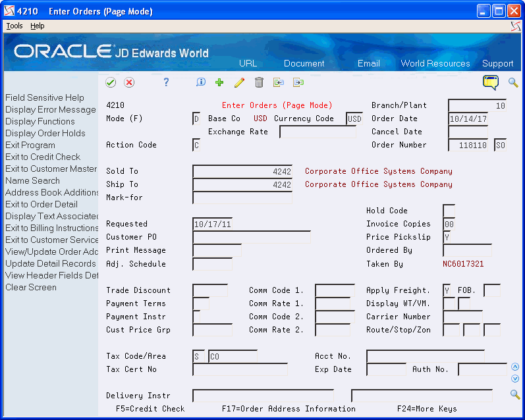Select Exit to Customer Master
The width and height of the screenshot is (525, 420).
coord(51,169)
